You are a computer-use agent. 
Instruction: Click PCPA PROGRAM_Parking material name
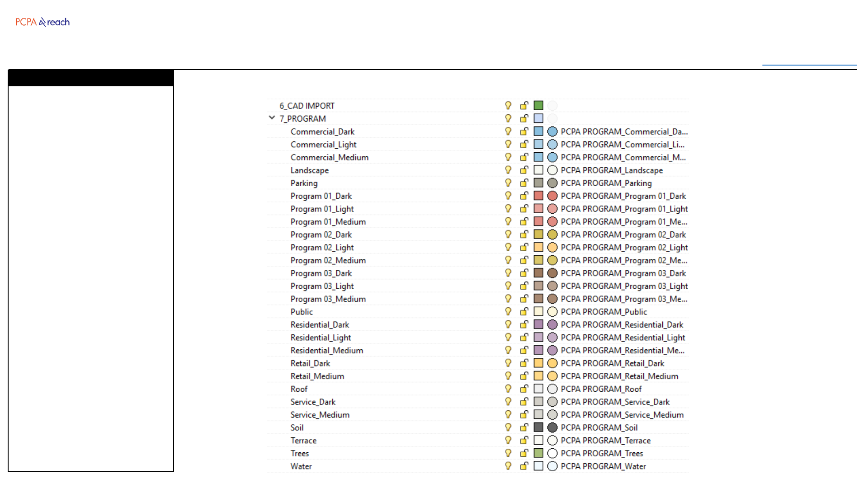[606, 183]
